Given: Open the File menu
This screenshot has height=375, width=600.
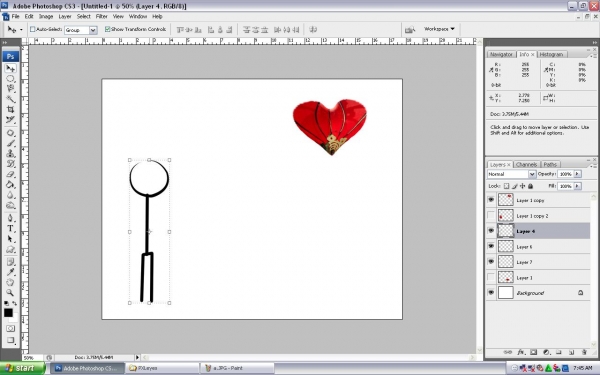Looking at the screenshot, I should pos(15,16).
